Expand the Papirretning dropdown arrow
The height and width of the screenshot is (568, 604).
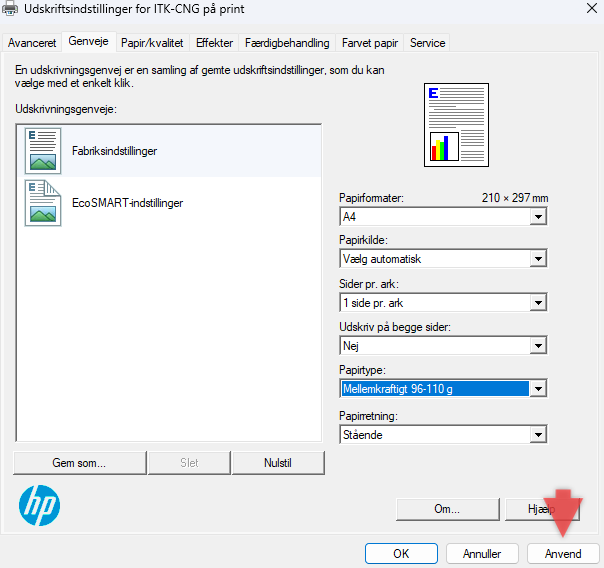point(538,435)
